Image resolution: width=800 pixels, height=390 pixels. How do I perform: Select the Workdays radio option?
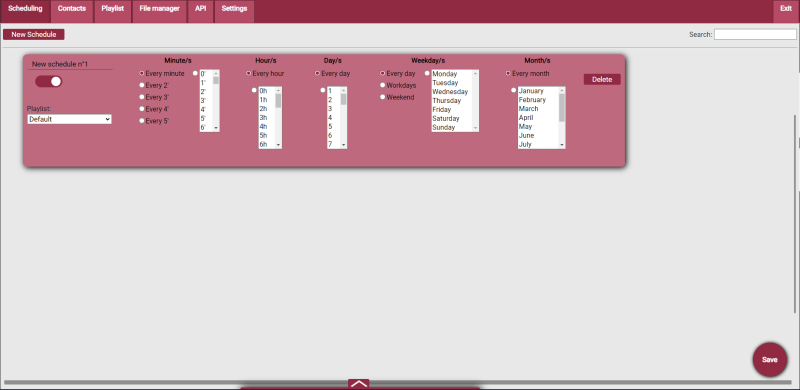coord(383,85)
